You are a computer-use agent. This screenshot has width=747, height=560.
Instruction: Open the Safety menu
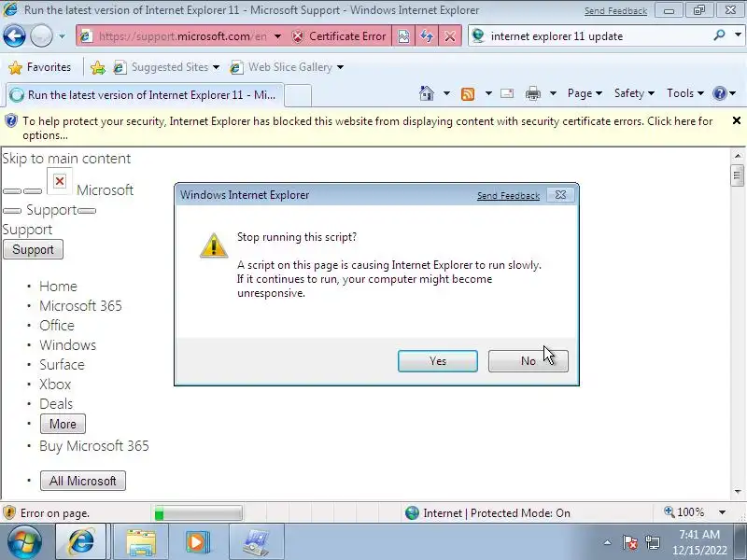click(634, 93)
